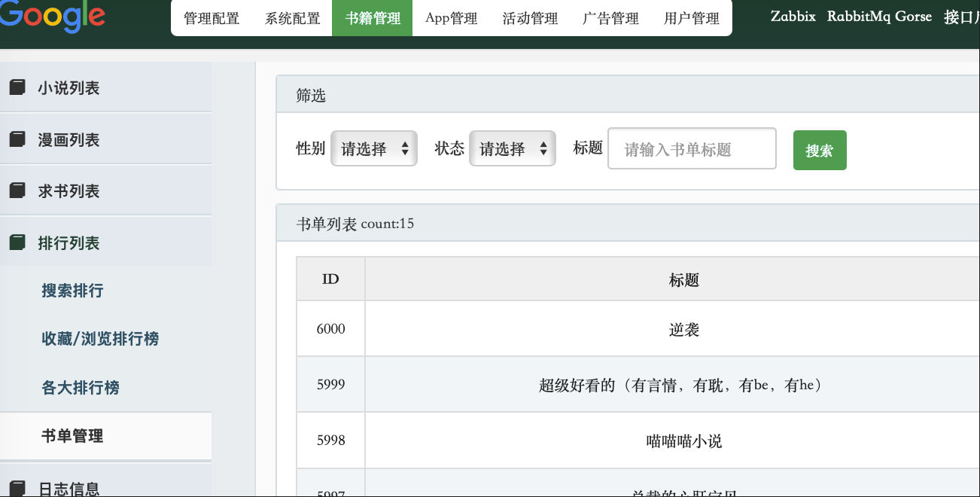The image size is (980, 497).
Task: Open the 系统配置 tab
Action: [293, 19]
